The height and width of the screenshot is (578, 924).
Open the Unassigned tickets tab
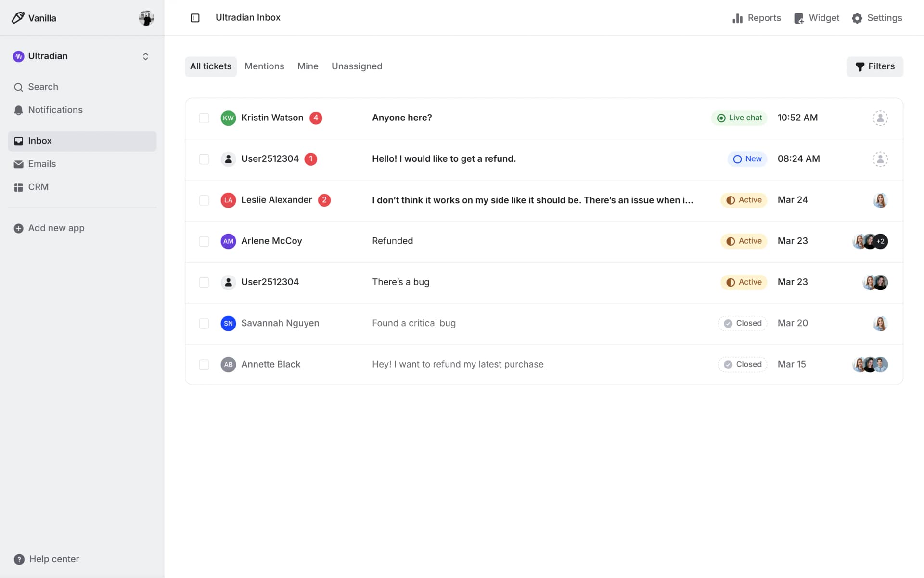(x=357, y=66)
